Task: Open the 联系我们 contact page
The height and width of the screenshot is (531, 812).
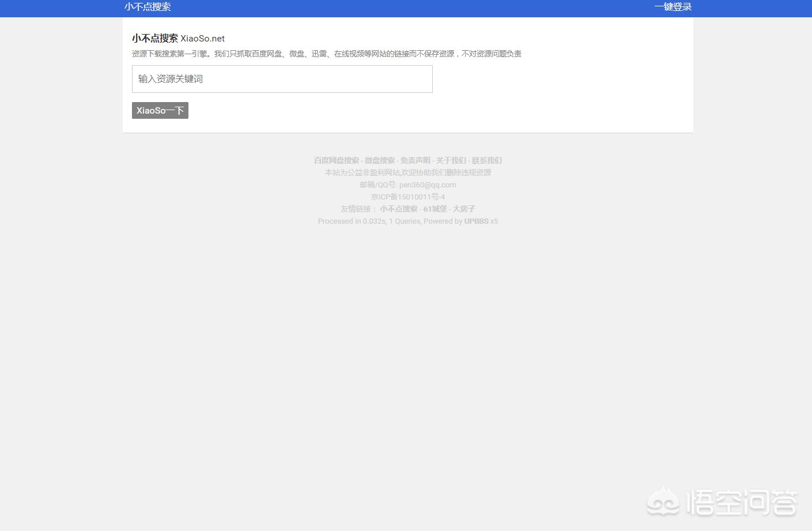Action: (487, 160)
